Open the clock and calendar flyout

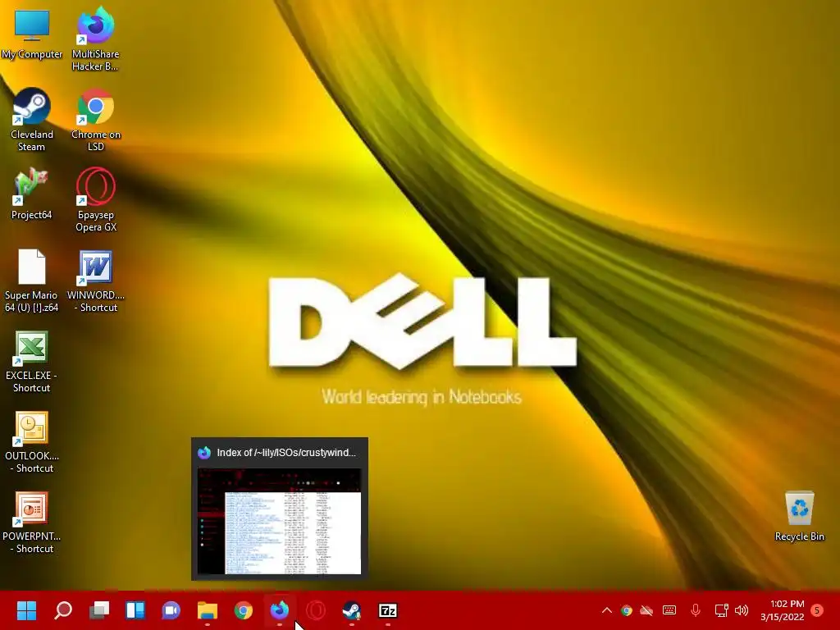783,610
